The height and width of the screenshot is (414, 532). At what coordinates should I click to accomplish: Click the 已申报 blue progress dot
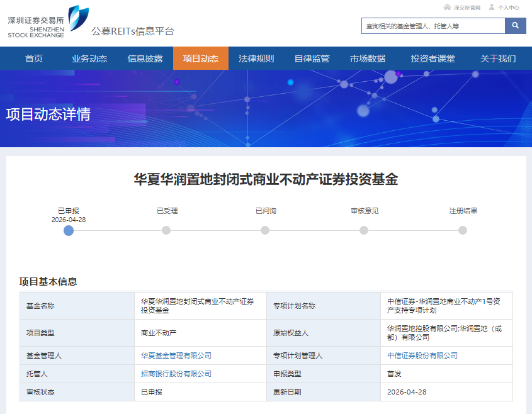click(69, 230)
